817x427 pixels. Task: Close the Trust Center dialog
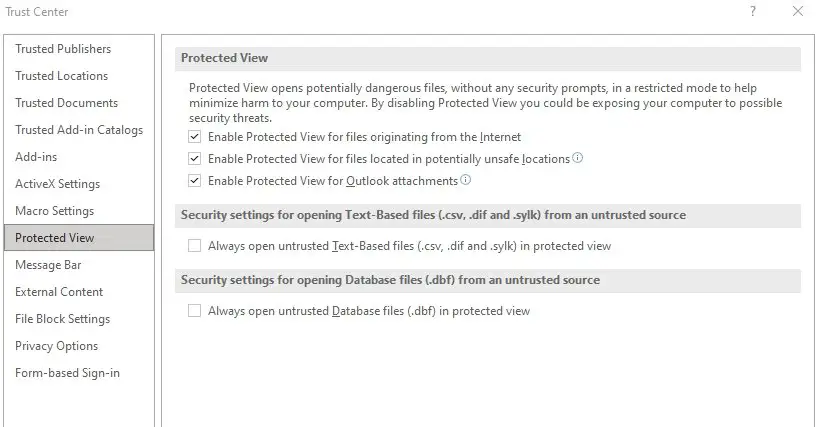[798, 11]
